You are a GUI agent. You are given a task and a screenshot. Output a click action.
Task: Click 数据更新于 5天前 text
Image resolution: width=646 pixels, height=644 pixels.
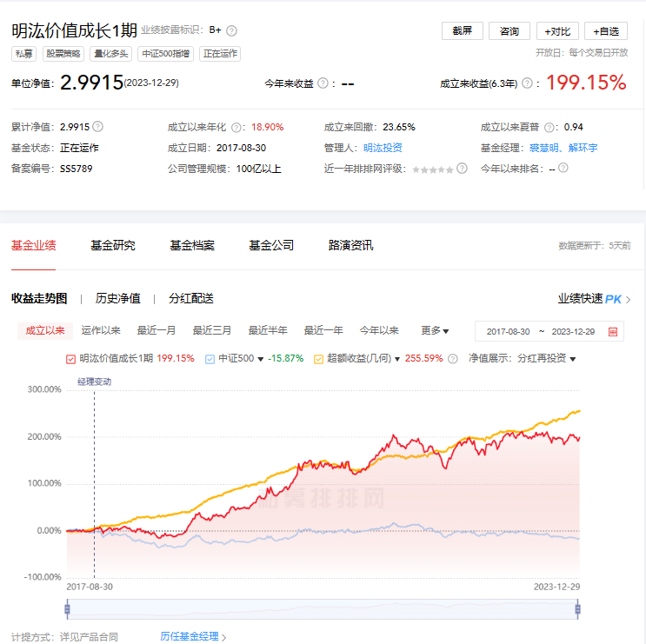click(595, 246)
